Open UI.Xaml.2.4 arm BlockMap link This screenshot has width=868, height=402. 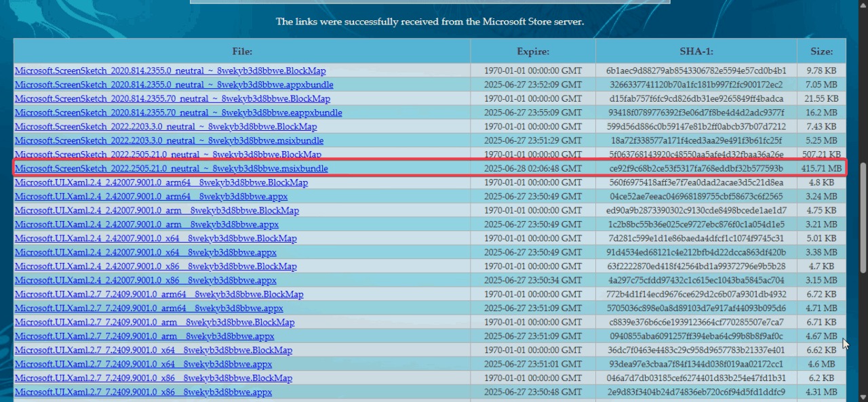click(157, 210)
